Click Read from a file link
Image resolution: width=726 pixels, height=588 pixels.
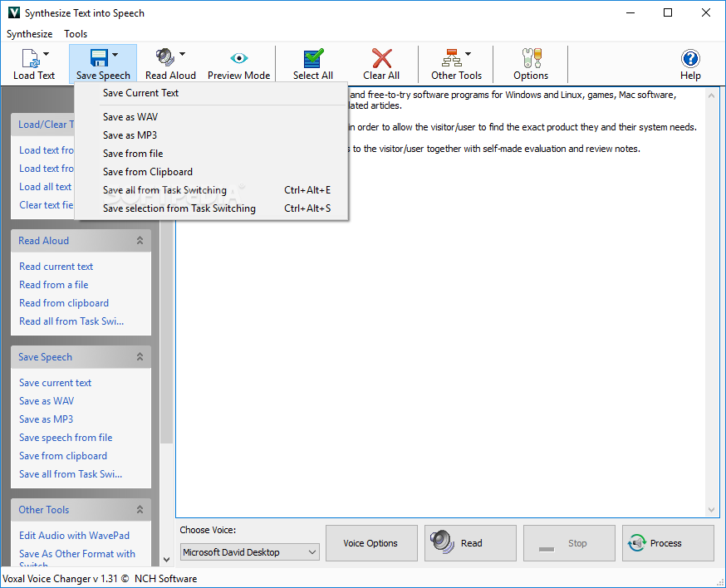pyautogui.click(x=54, y=285)
